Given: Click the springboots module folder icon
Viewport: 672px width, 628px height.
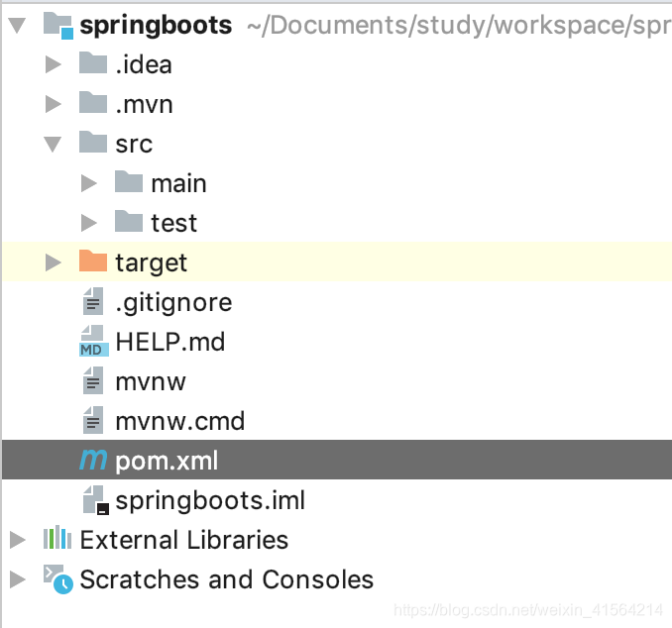Looking at the screenshot, I should point(58,26).
